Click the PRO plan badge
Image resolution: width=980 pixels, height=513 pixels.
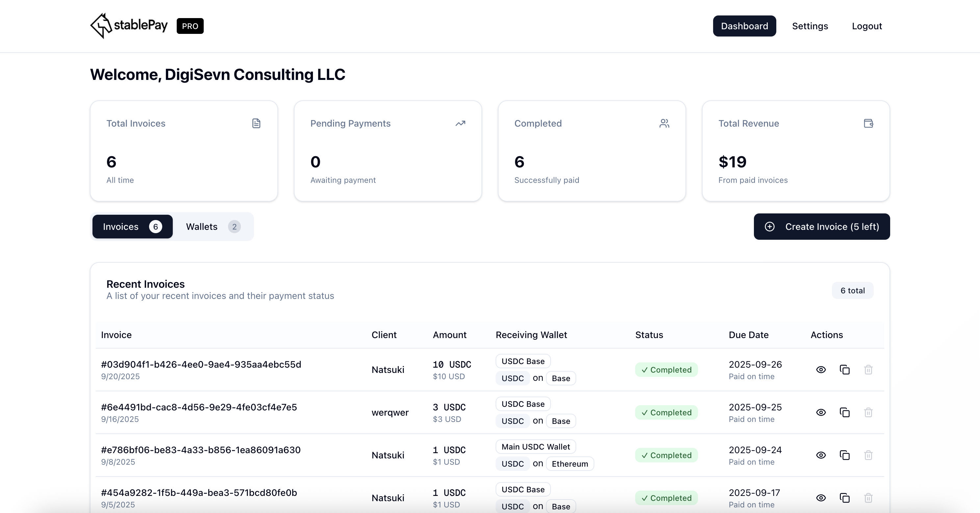coord(190,26)
